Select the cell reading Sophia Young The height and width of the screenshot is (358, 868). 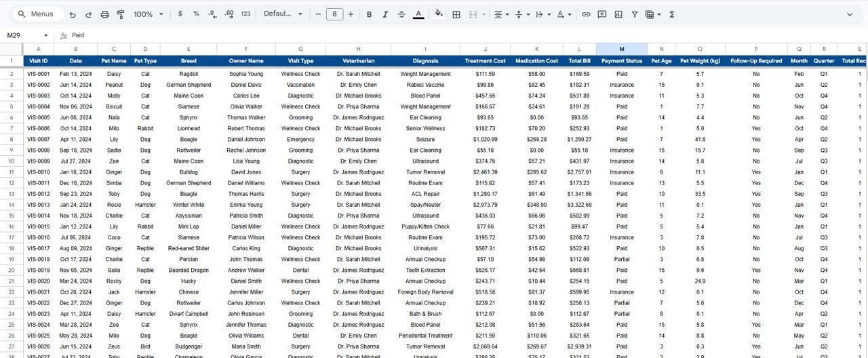click(246, 74)
